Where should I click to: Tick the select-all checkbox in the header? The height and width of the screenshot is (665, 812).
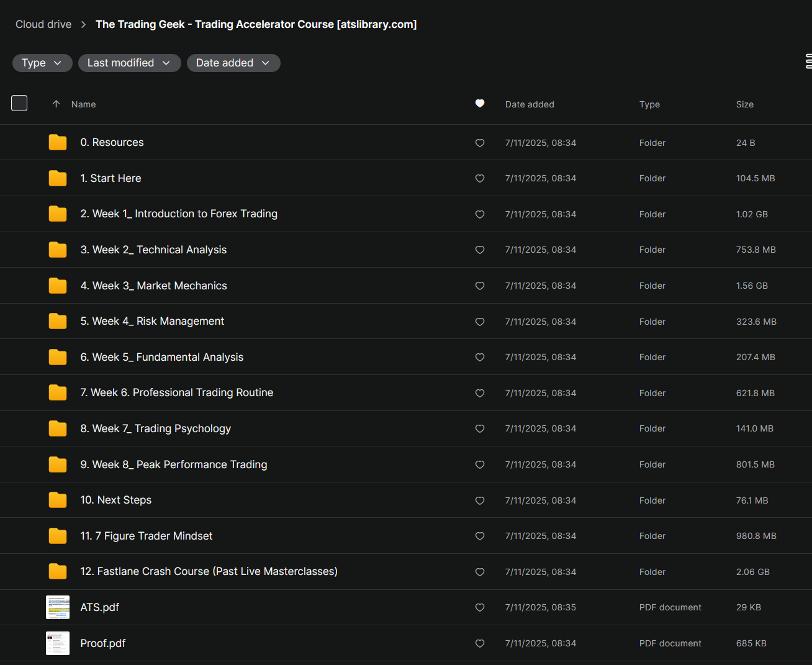[x=19, y=103]
